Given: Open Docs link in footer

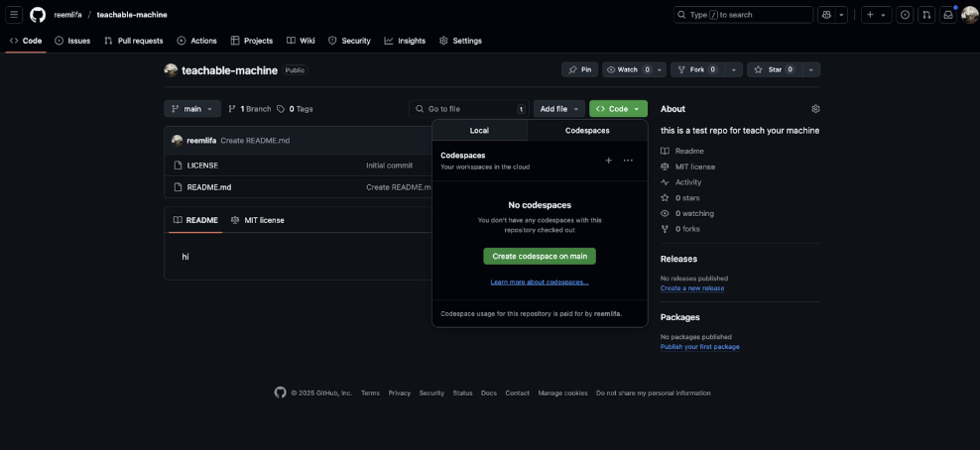Looking at the screenshot, I should point(489,394).
